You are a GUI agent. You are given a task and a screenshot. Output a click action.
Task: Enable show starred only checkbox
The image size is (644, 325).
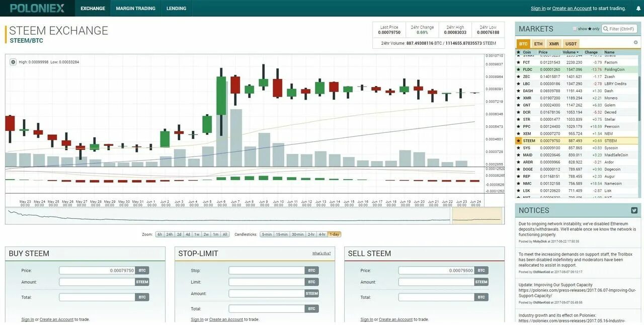pyautogui.click(x=575, y=29)
